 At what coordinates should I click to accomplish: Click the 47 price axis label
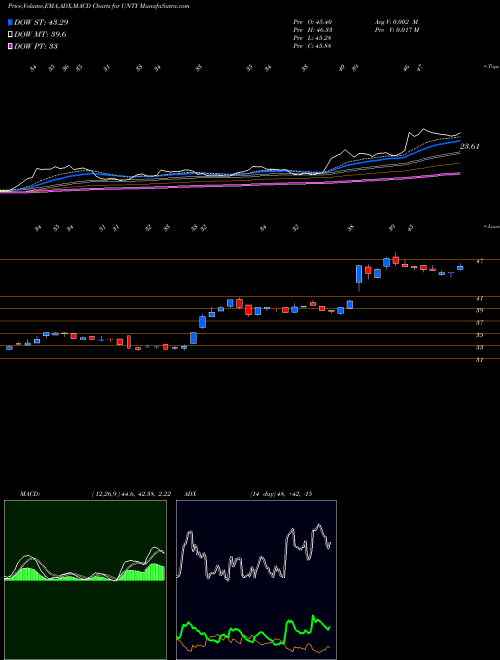tap(479, 261)
